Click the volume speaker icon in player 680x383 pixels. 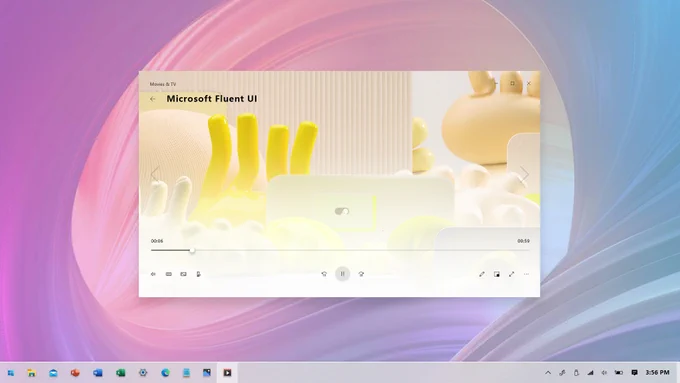[153, 274]
